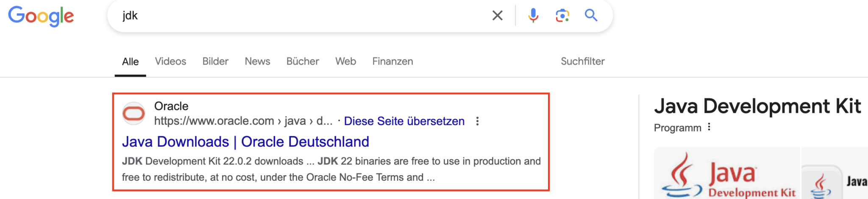The image size is (868, 199).
Task: Open the Finanzen tab
Action: pos(392,62)
